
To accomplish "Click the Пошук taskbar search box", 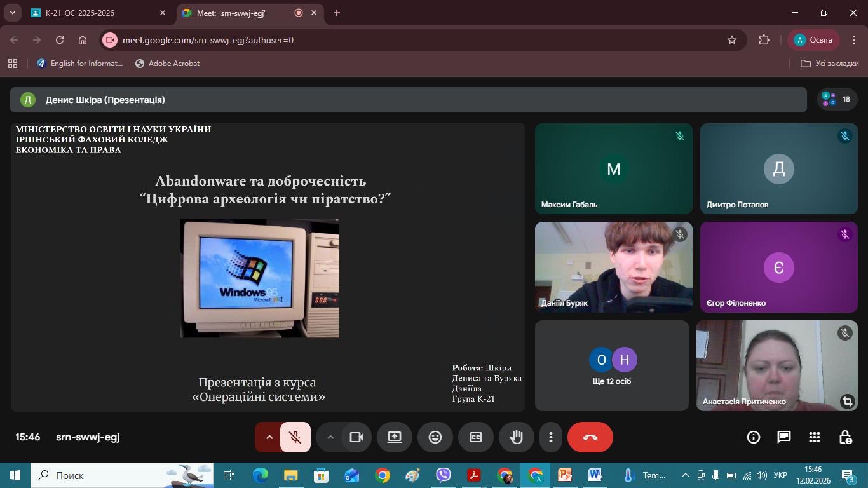I will point(123,475).
